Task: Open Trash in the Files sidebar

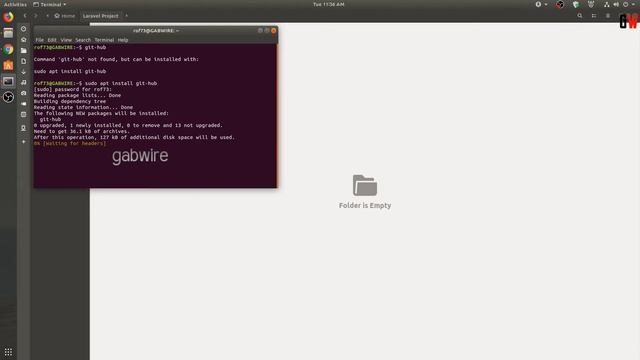Action: point(24,114)
